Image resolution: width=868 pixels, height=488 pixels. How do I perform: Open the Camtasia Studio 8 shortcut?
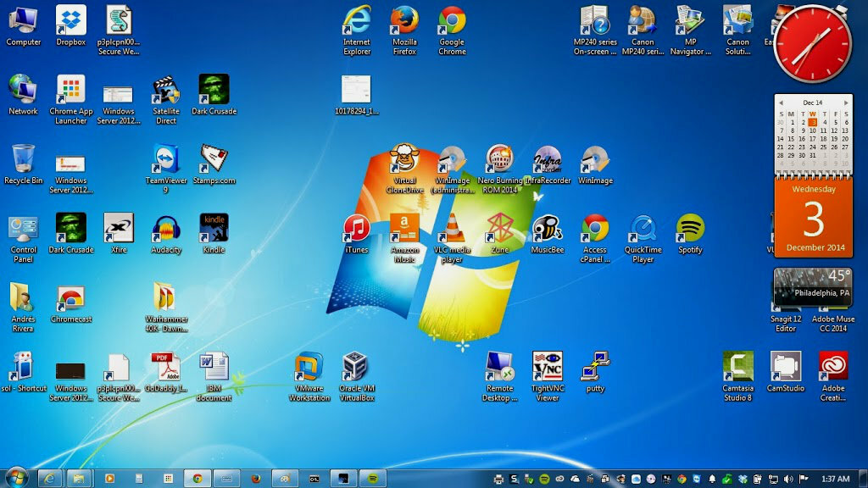(x=738, y=376)
